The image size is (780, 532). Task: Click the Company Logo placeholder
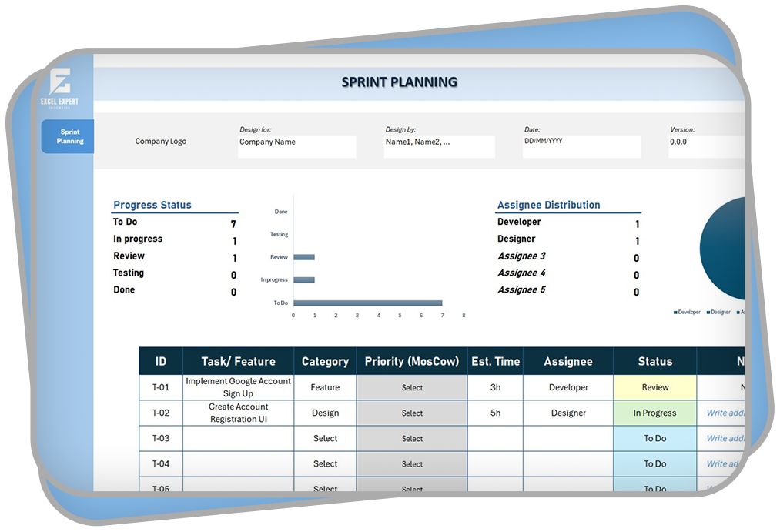pyautogui.click(x=160, y=142)
